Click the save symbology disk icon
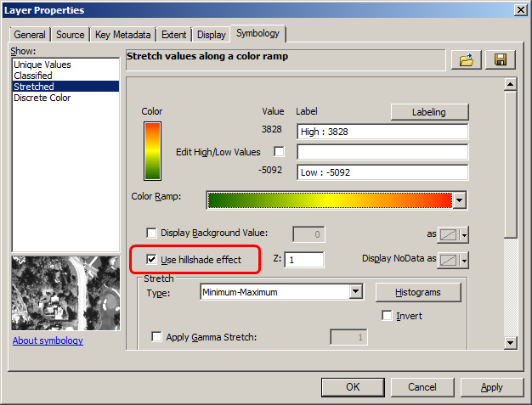Screen dimensions: 532x405 [x=500, y=59]
